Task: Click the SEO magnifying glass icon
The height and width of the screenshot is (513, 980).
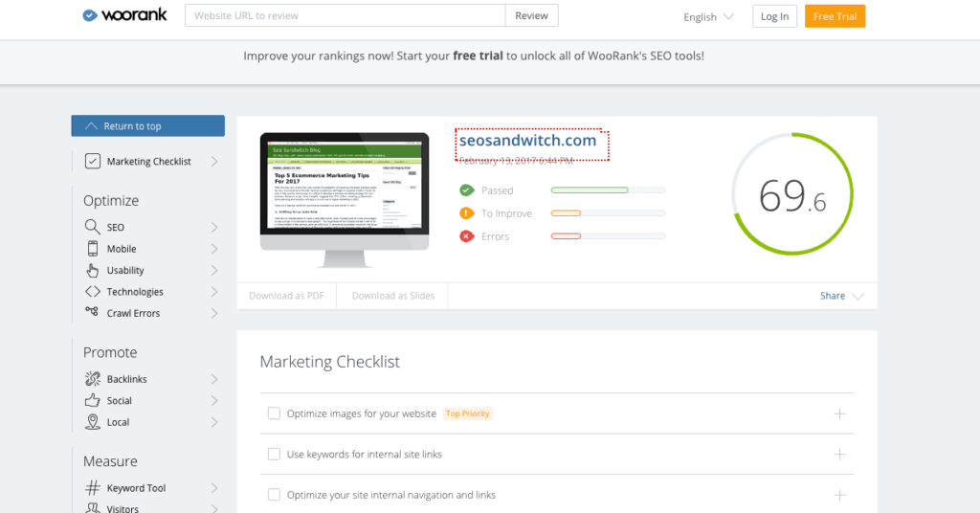Action: click(x=93, y=227)
